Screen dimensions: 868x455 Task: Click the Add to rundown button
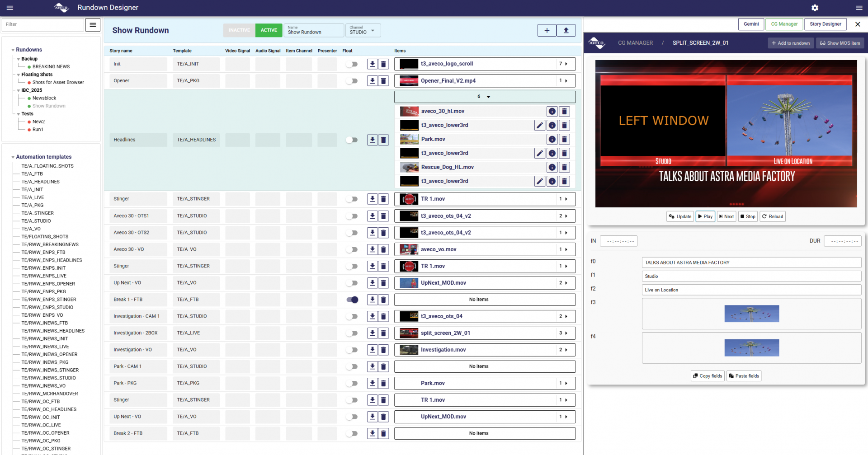click(x=790, y=43)
